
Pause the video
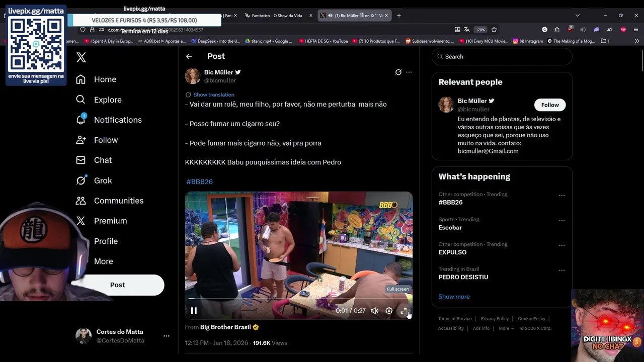coord(194,311)
